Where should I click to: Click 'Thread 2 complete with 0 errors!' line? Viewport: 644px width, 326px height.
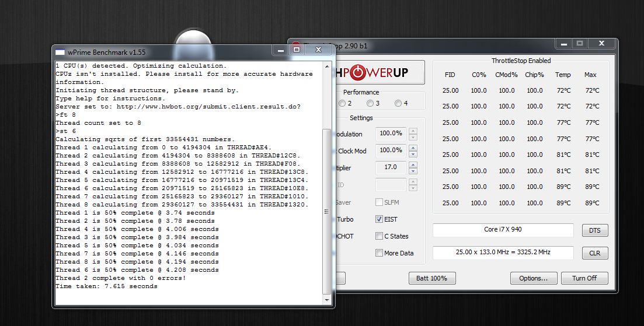[x=121, y=278]
